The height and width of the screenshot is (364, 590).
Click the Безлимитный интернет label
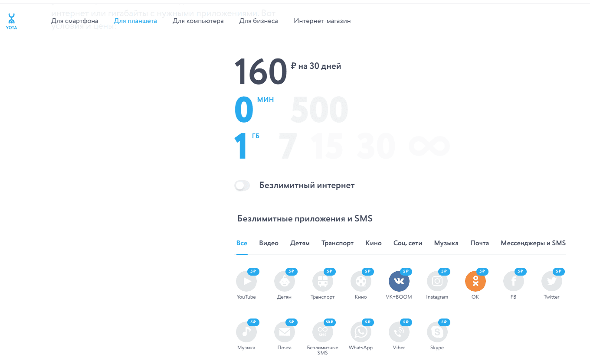[307, 185]
